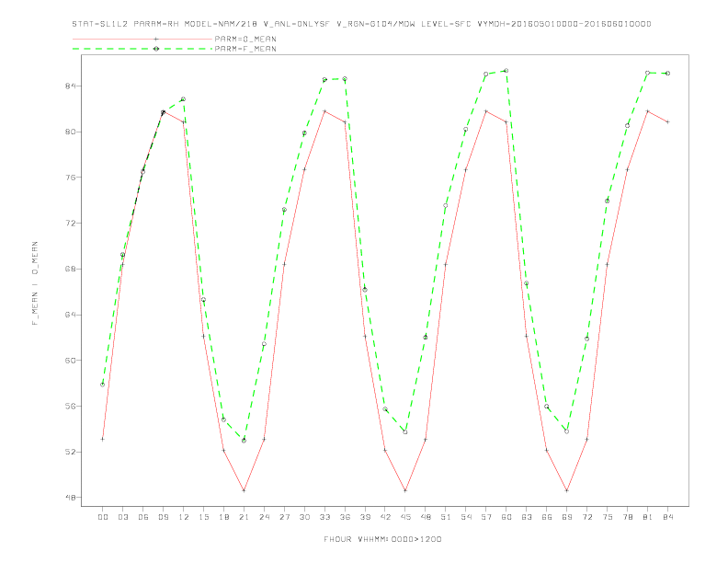This screenshot has width=728, height=563.
Task: Click the y-axis tick label 72
Action: tap(70, 223)
